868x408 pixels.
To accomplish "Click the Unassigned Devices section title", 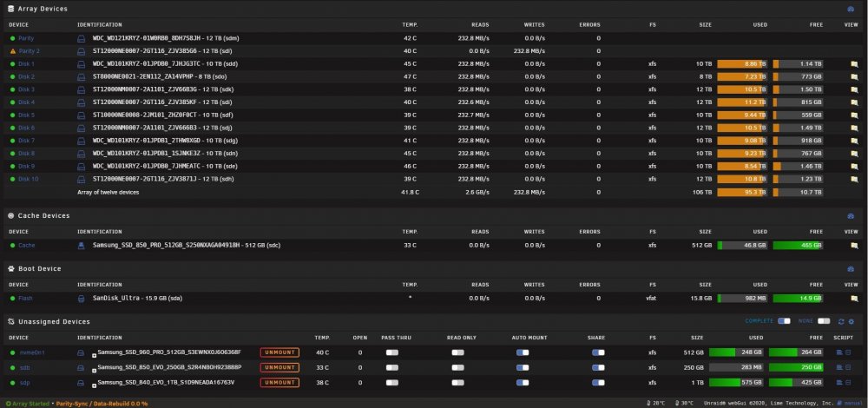I will tap(54, 322).
